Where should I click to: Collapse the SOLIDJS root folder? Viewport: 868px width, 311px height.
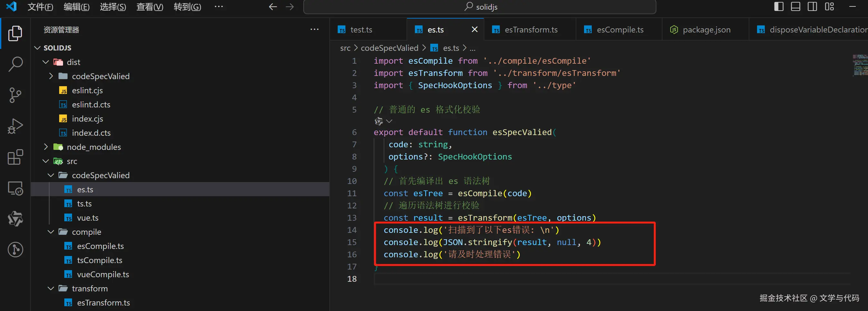37,48
